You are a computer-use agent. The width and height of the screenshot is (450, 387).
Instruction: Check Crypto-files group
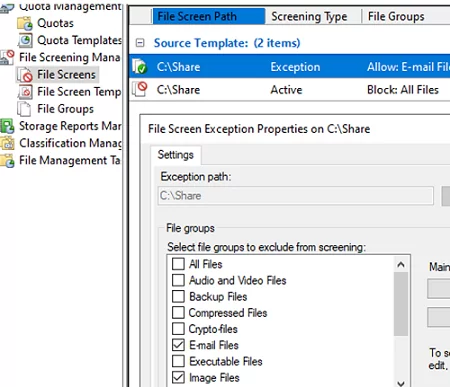click(178, 329)
